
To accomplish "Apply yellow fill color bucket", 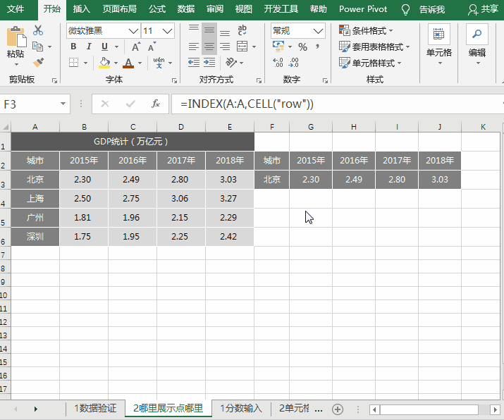I will [104, 63].
